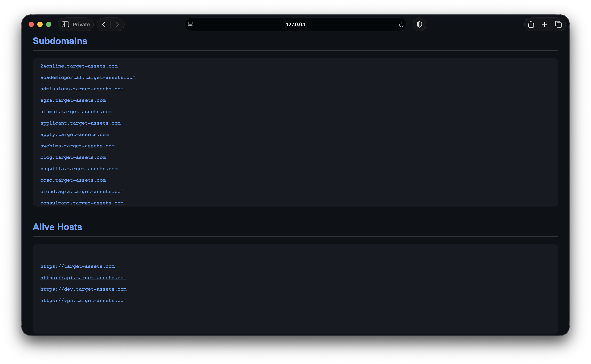The width and height of the screenshot is (591, 364).
Task: Click the Subdomains section heading
Action: pyautogui.click(x=60, y=41)
